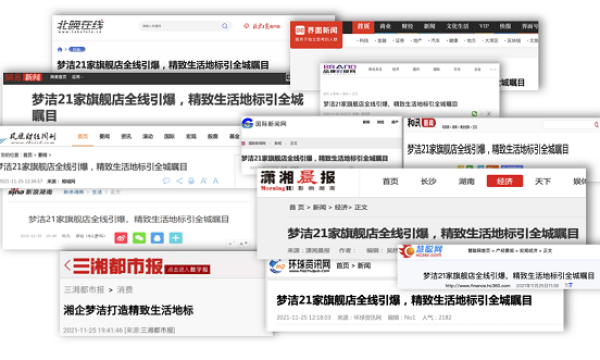This screenshot has width=600, height=360.
Task: Click the 界面新闻 red logo block
Action: 316,34
